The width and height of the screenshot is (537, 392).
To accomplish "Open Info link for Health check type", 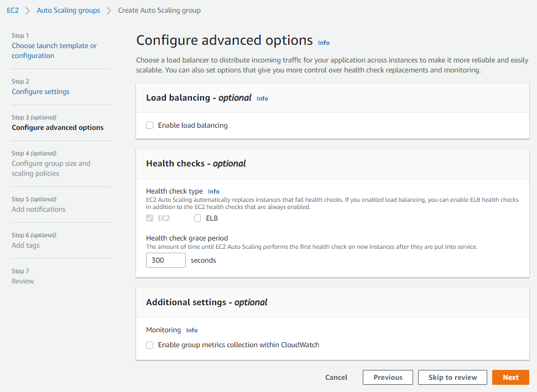I will pyautogui.click(x=213, y=191).
